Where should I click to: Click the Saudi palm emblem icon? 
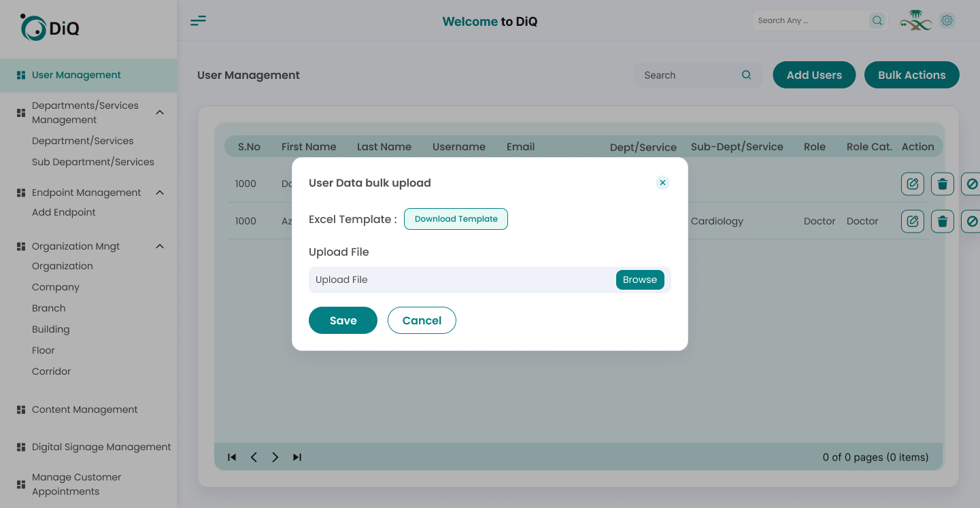(x=915, y=20)
